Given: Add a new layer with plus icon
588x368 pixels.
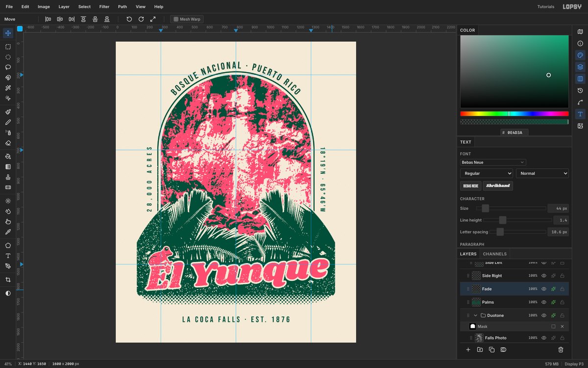Looking at the screenshot, I should click(468, 350).
